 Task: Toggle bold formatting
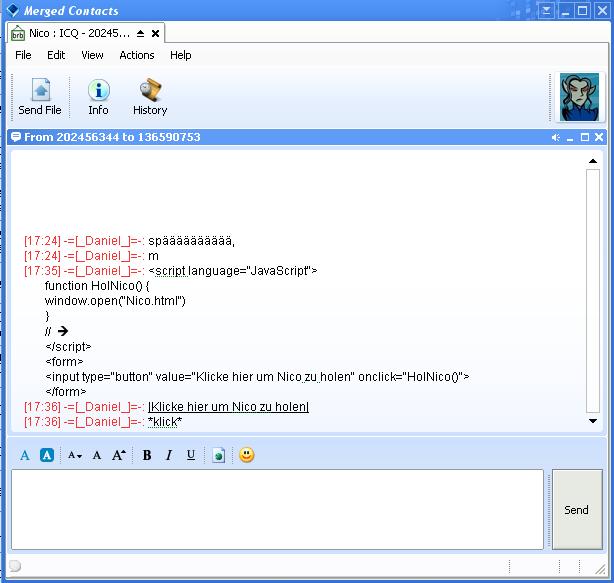(x=147, y=455)
